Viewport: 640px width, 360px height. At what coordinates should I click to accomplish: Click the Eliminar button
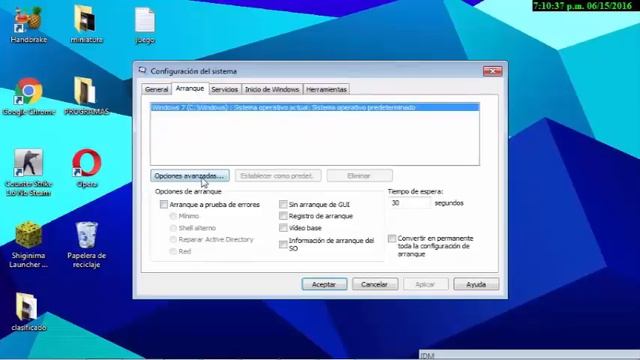360,176
